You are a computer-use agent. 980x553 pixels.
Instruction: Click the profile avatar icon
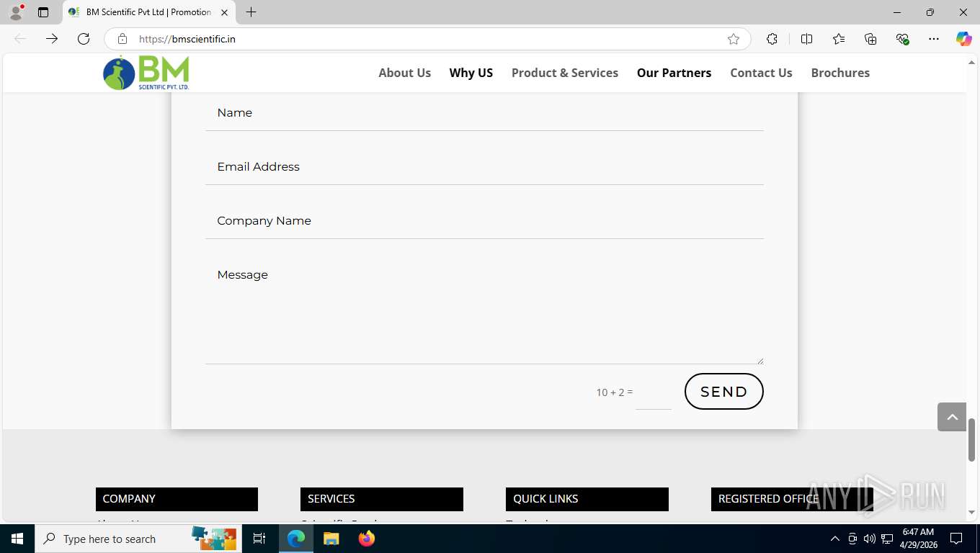[x=15, y=12]
